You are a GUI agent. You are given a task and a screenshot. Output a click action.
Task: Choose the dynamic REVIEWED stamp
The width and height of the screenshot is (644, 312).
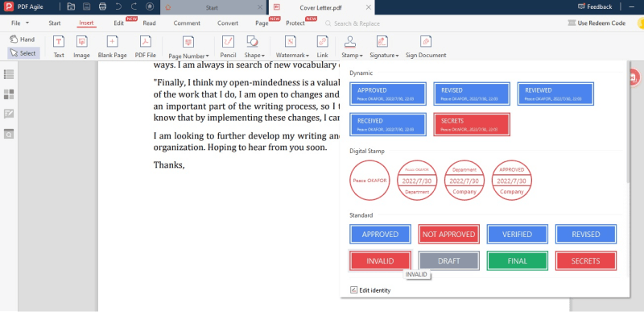(x=555, y=94)
